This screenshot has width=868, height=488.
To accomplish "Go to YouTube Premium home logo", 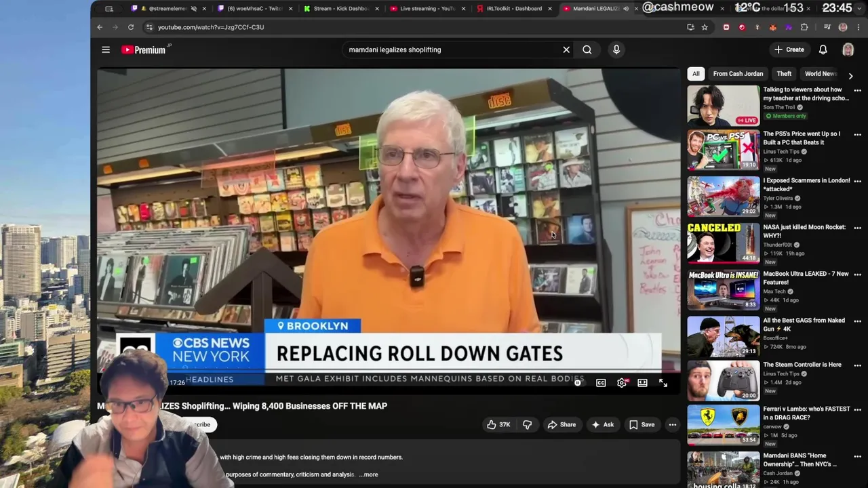I will coord(144,49).
